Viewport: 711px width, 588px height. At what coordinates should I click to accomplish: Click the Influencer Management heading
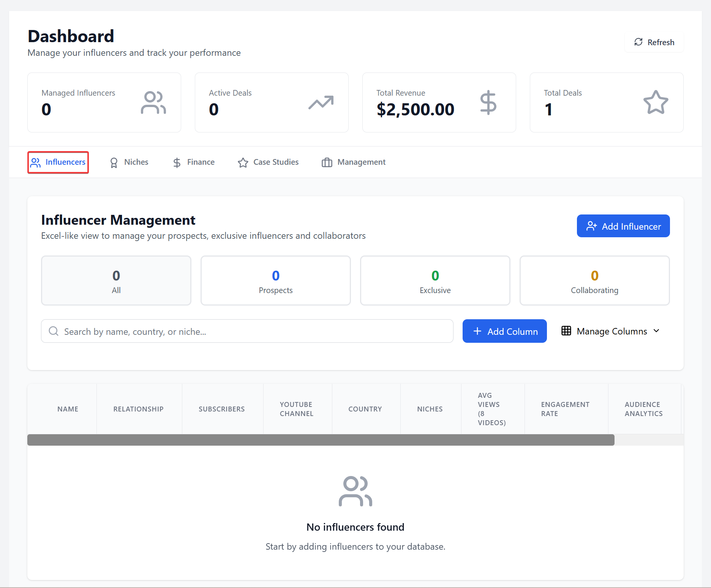(118, 220)
